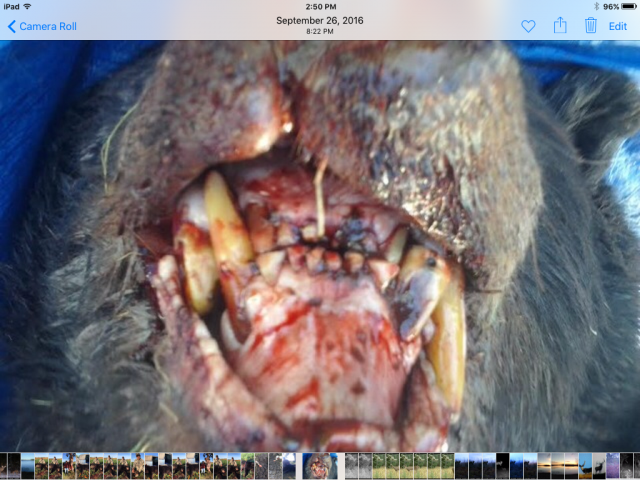
Task: Tap the battery icon in status bar
Action: [627, 6]
